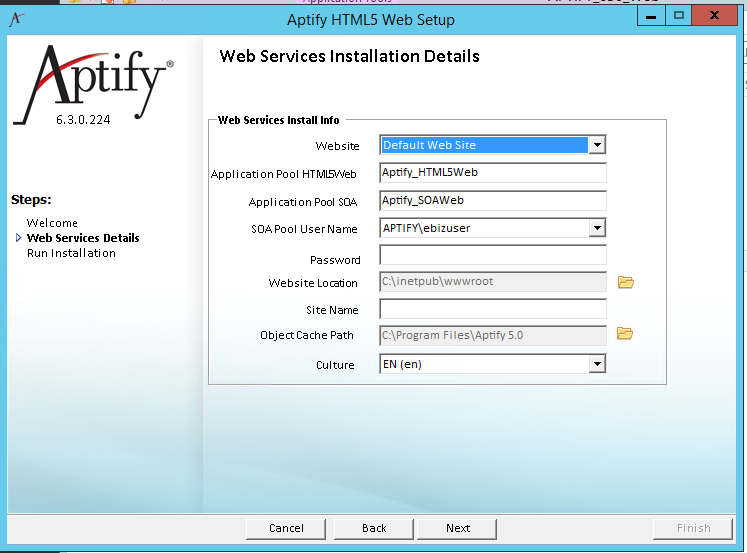The image size is (747, 553).
Task: Select the Welcome step
Action: click(52, 223)
